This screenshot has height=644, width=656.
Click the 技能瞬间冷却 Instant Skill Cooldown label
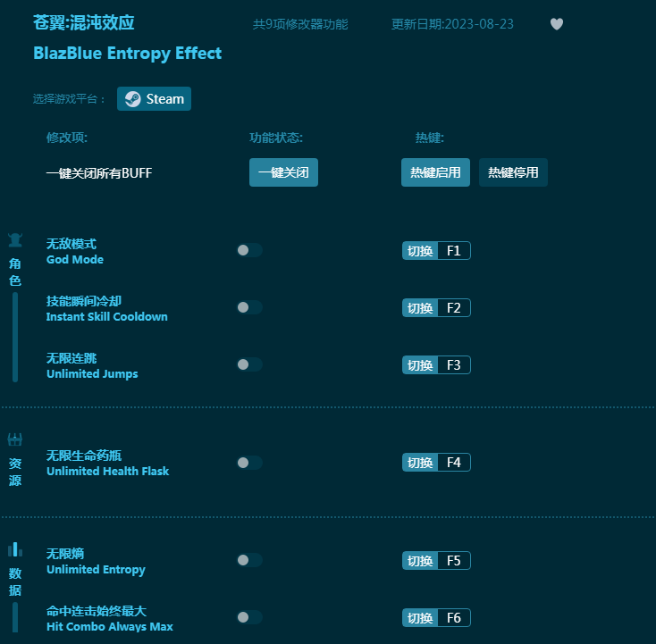pyautogui.click(x=106, y=309)
